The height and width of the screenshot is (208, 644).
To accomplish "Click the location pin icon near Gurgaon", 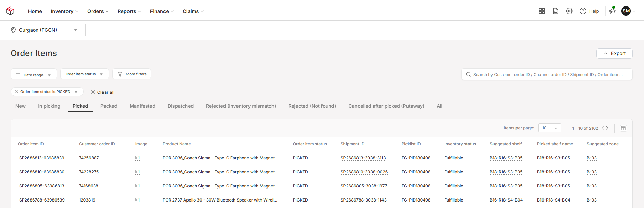I will (13, 30).
